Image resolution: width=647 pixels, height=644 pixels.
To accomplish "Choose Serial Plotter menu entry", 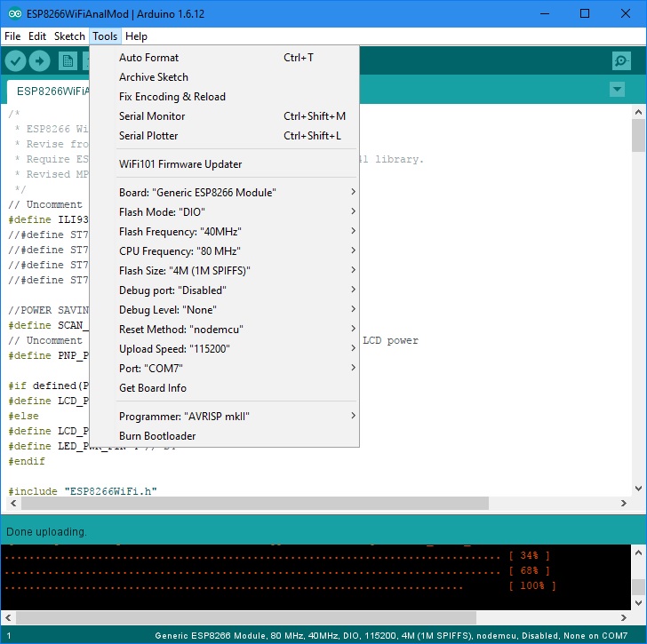I will (x=236, y=136).
